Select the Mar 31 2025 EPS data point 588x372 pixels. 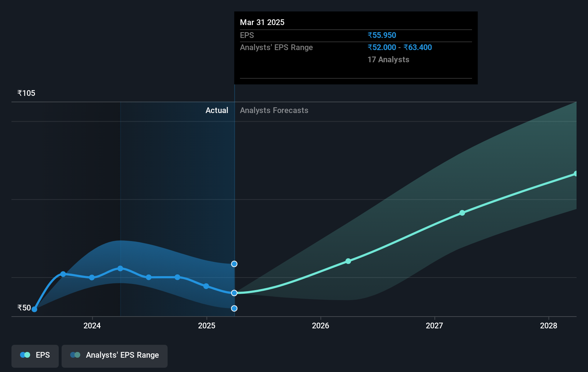pos(234,293)
